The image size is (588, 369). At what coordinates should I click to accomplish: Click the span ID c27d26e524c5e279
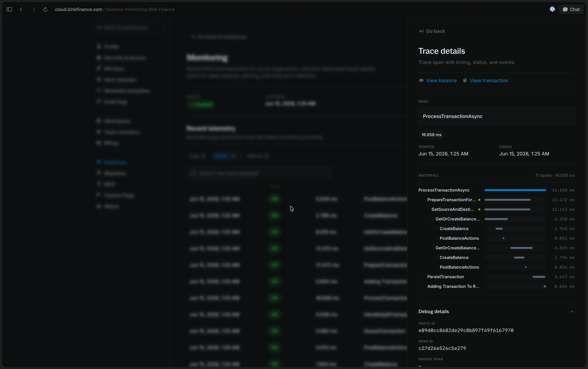pyautogui.click(x=442, y=349)
